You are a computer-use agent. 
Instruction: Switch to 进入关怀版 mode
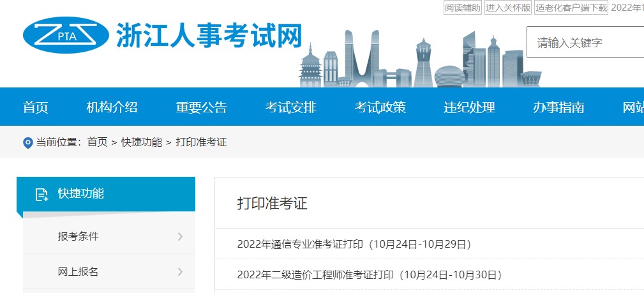pyautogui.click(x=508, y=8)
